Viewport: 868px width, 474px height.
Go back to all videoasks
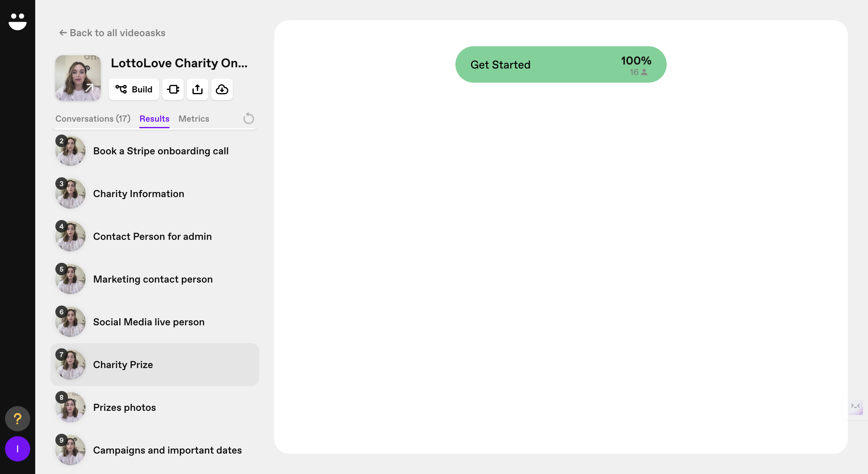112,33
